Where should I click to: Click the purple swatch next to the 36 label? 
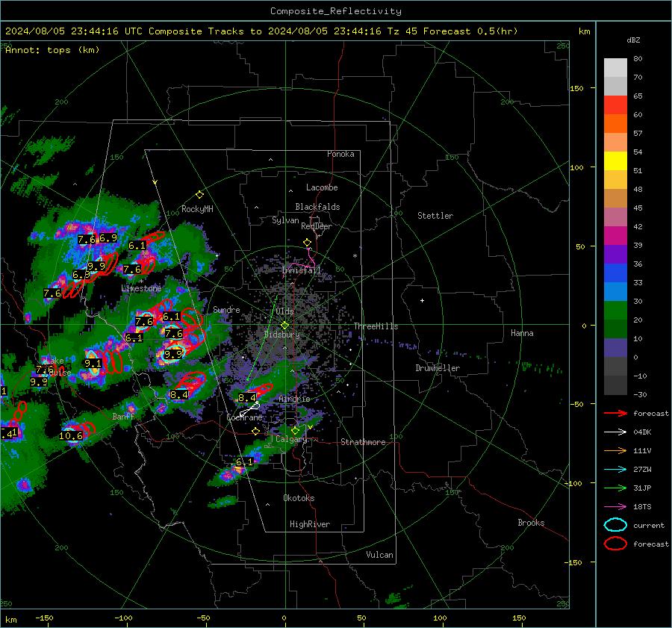pyautogui.click(x=615, y=254)
